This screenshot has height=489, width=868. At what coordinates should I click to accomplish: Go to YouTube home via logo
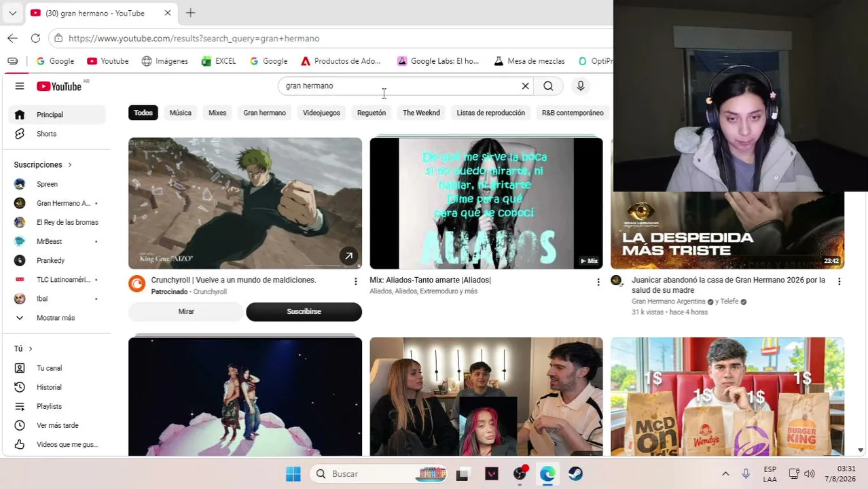pos(59,86)
